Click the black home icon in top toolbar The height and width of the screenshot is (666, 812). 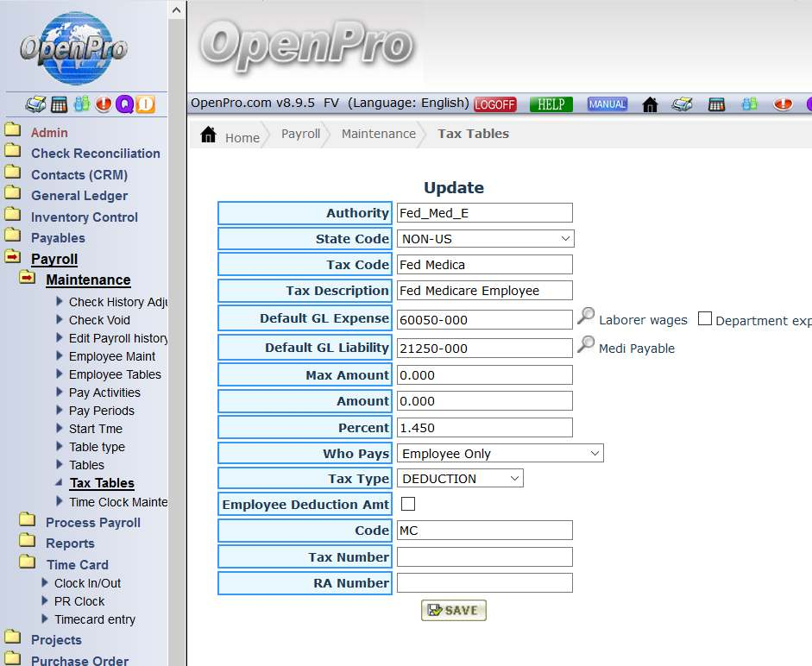coord(650,104)
